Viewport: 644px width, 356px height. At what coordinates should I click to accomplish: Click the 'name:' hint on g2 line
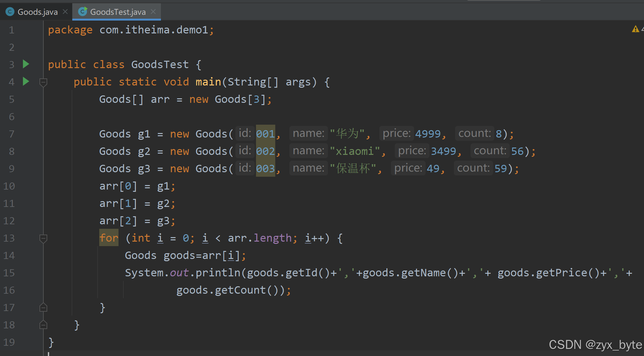(x=308, y=151)
